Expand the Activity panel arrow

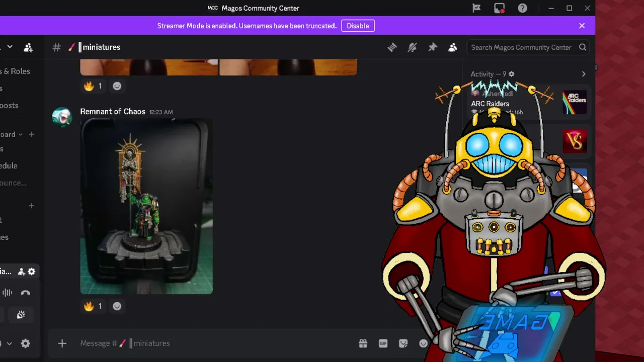coord(584,74)
